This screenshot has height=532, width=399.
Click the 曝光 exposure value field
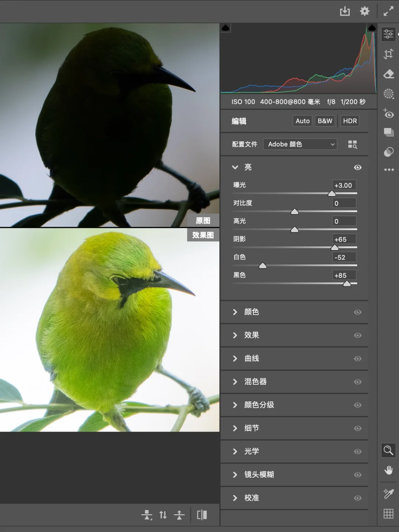tap(344, 185)
